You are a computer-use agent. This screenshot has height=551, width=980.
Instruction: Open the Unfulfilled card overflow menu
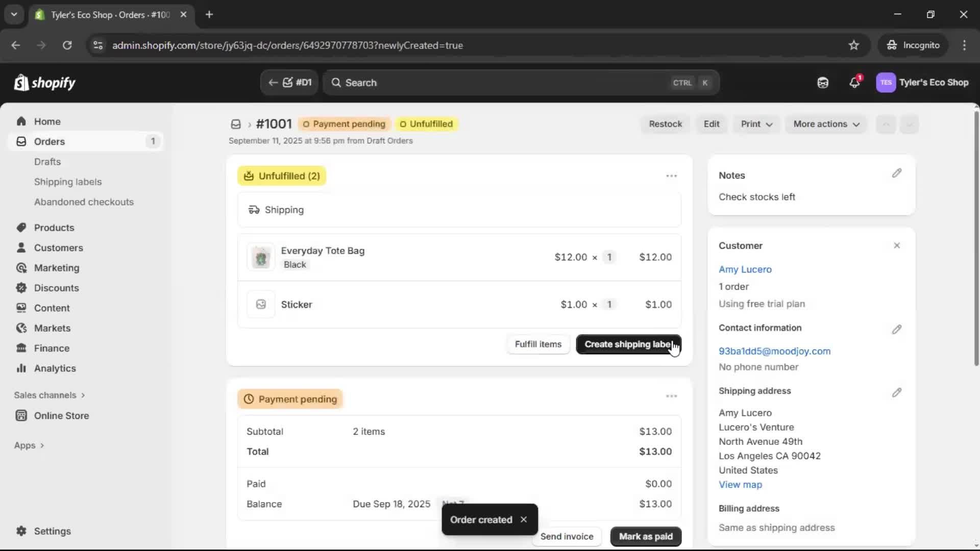(x=672, y=176)
